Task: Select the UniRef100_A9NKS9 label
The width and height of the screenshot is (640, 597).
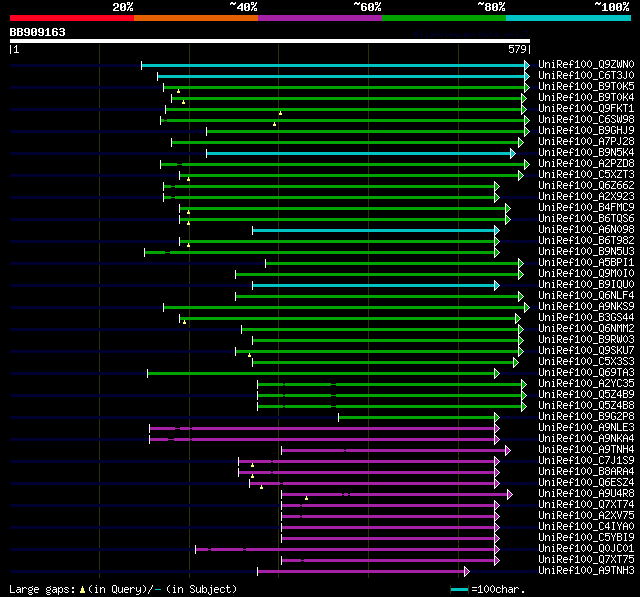Action: tap(586, 307)
